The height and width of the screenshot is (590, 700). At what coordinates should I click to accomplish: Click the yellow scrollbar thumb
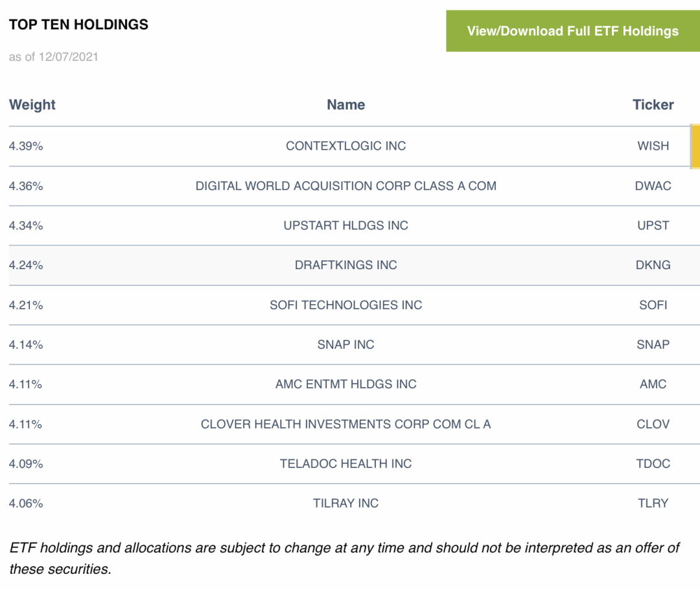(x=695, y=147)
